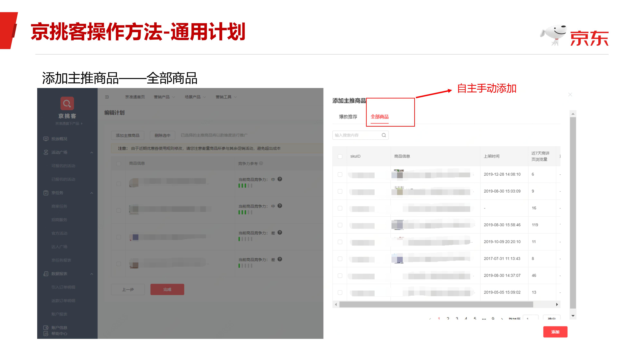Open 引入订单明细 report in sidebar
Image resolution: width=644 pixels, height=362 pixels.
pyautogui.click(x=63, y=287)
